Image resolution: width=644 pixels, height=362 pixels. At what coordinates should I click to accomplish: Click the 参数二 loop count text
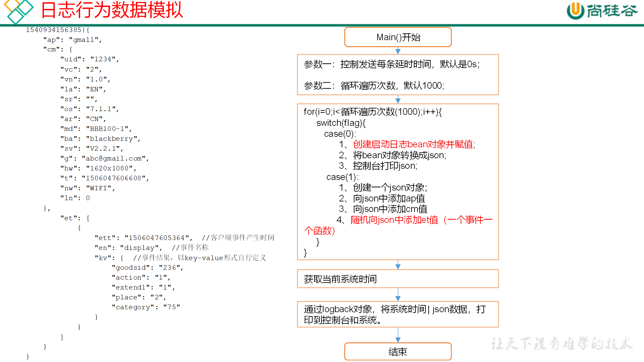pos(374,86)
